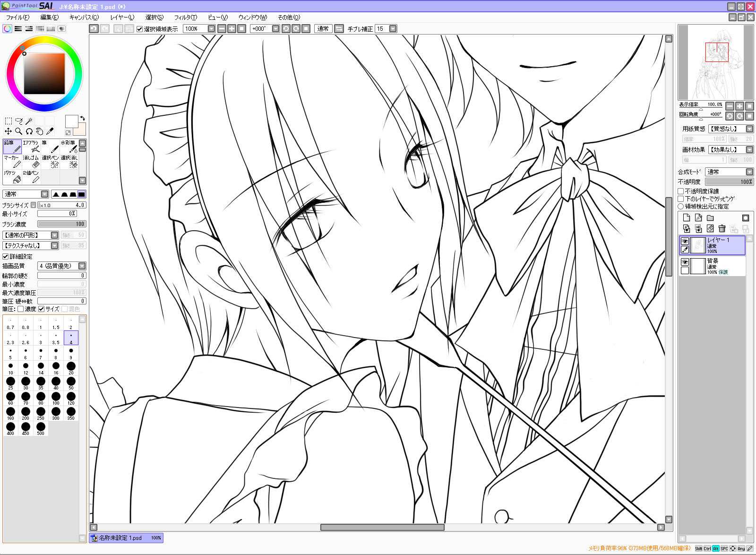The width and height of the screenshot is (756, 555).
Task: Choose the magic wand tool
Action: [29, 121]
